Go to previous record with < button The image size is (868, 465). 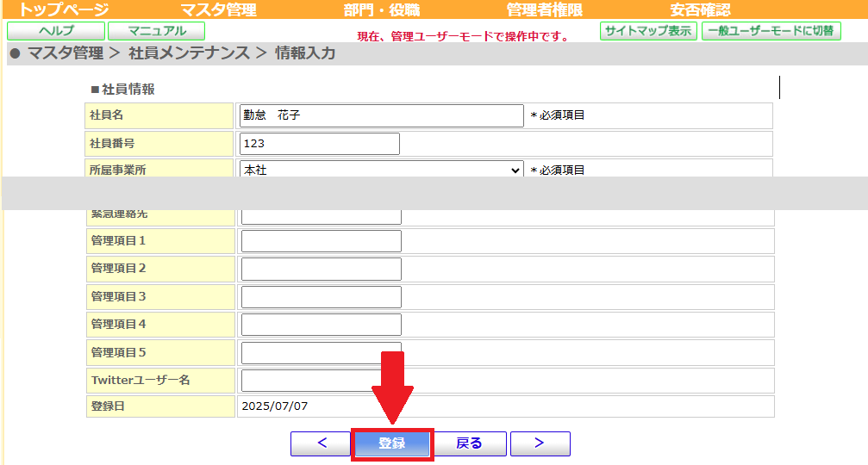(321, 443)
